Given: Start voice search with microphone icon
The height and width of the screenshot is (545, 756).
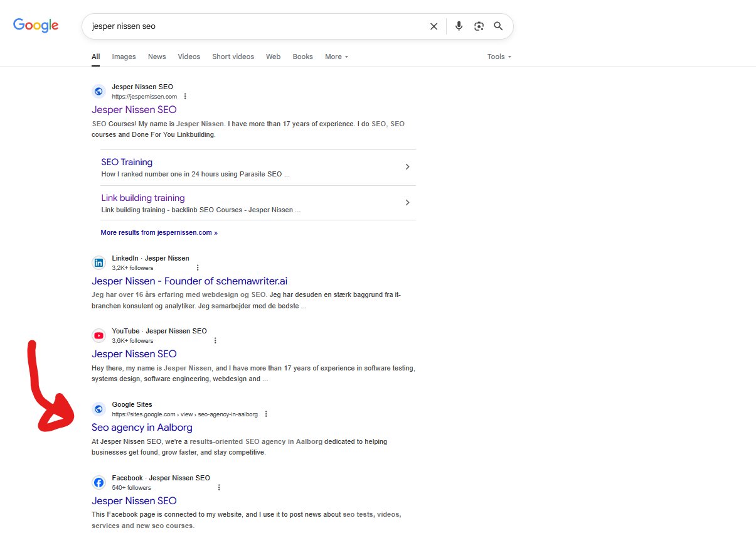Looking at the screenshot, I should point(459,26).
